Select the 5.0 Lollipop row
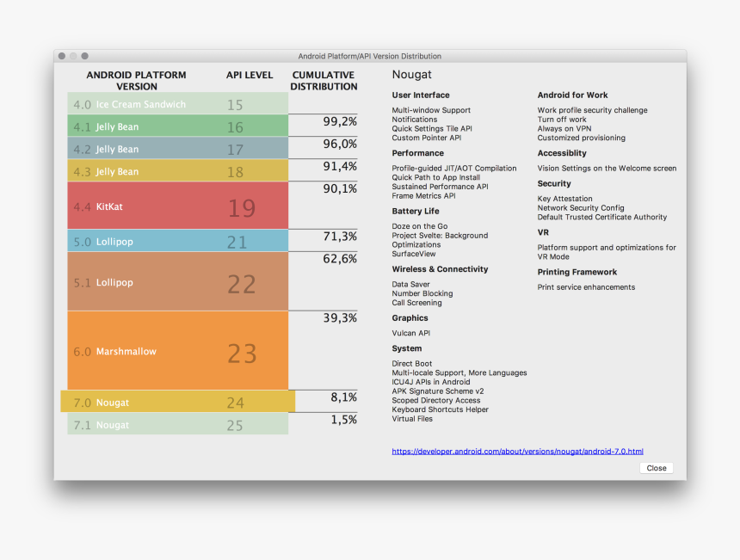The width and height of the screenshot is (740, 560). [178, 241]
